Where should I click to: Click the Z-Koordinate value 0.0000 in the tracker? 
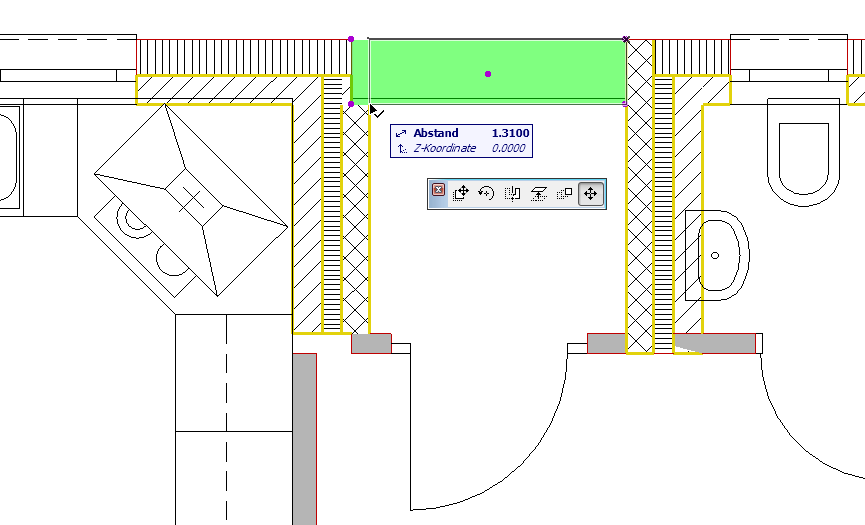pyautogui.click(x=508, y=148)
